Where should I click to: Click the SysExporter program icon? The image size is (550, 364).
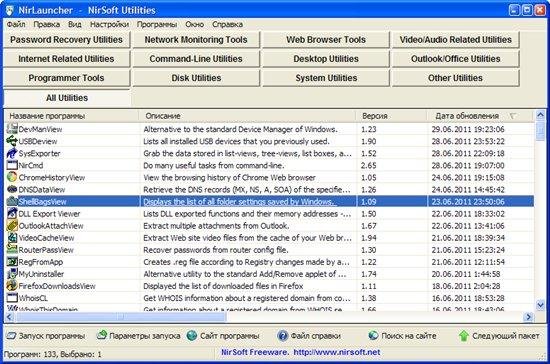coord(12,153)
